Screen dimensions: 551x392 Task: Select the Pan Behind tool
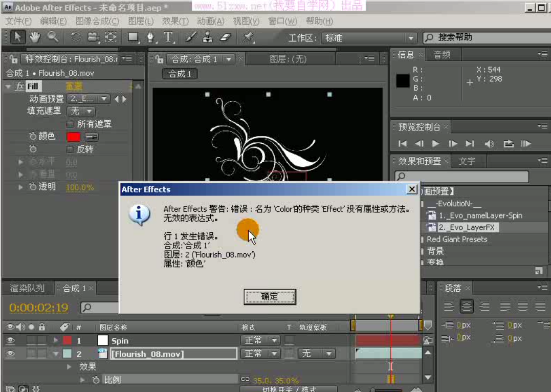111,37
